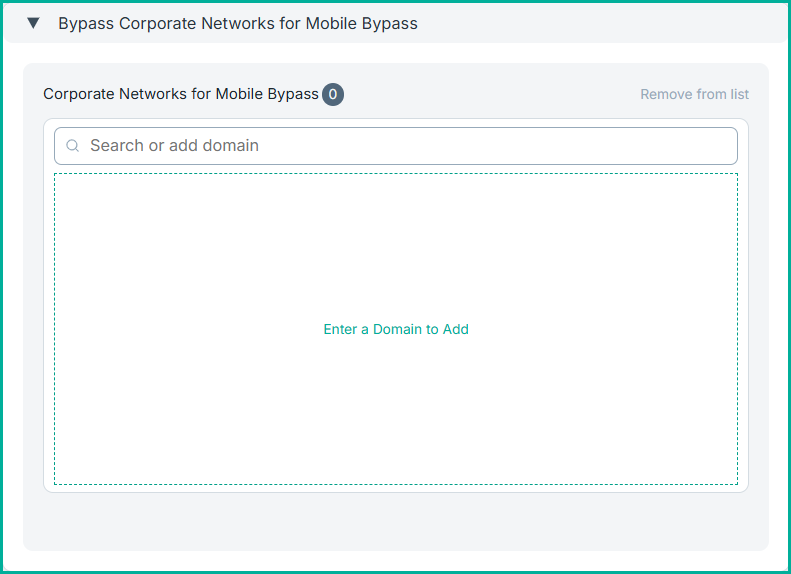Click the white card's bottom border area
Viewport: 791px width, 574px height.
click(x=396, y=489)
